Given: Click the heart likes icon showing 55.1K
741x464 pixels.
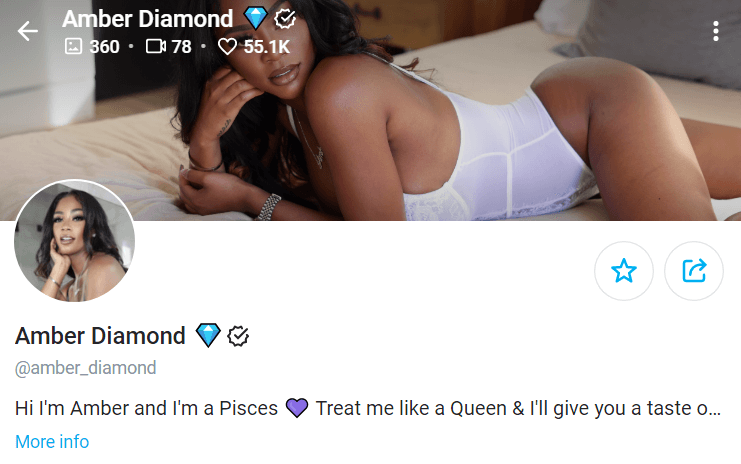Looking at the screenshot, I should [227, 46].
